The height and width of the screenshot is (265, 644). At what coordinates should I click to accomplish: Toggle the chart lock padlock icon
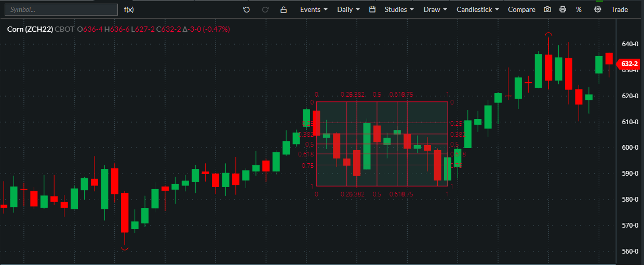pos(283,9)
